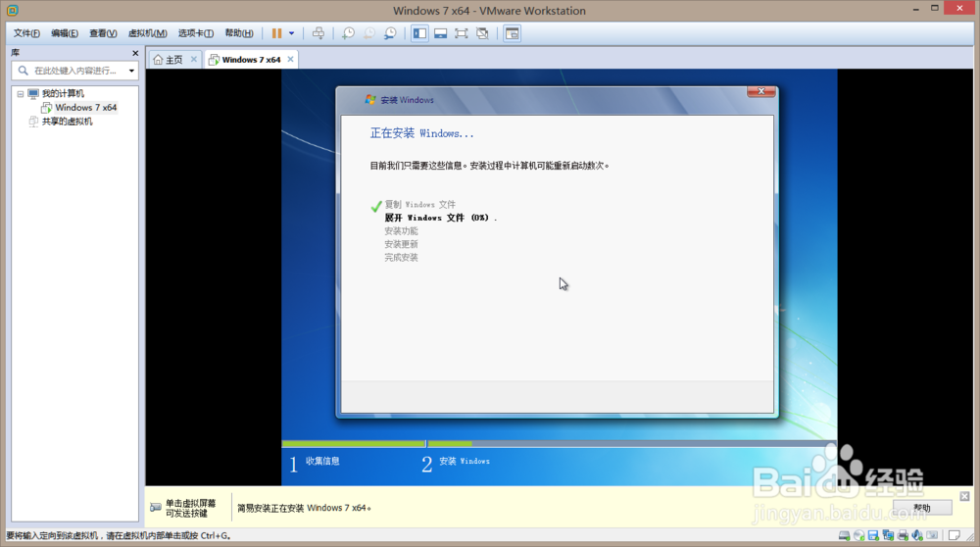The image size is (980, 547).
Task: Close the 主页 tab
Action: point(194,59)
